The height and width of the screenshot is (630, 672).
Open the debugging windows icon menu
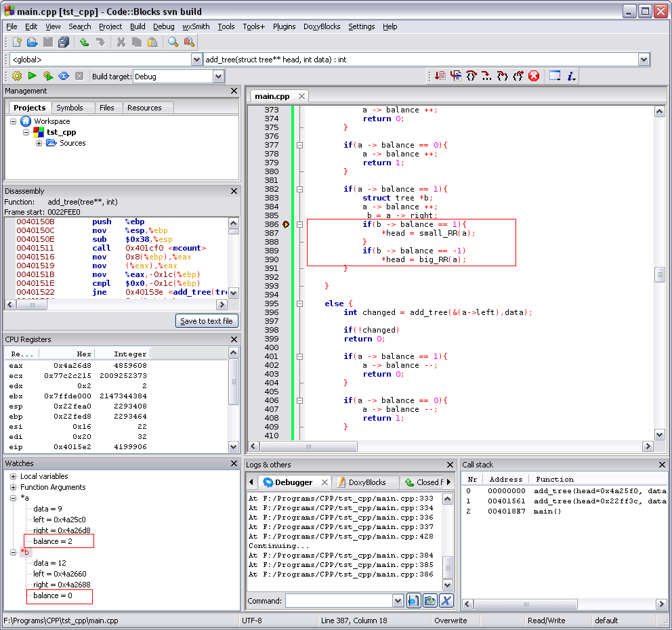tap(555, 76)
